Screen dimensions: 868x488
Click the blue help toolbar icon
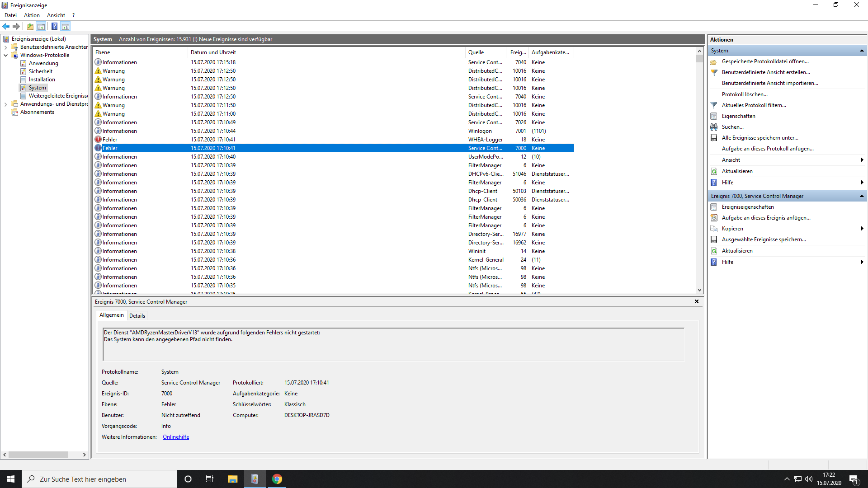pyautogui.click(x=54, y=26)
